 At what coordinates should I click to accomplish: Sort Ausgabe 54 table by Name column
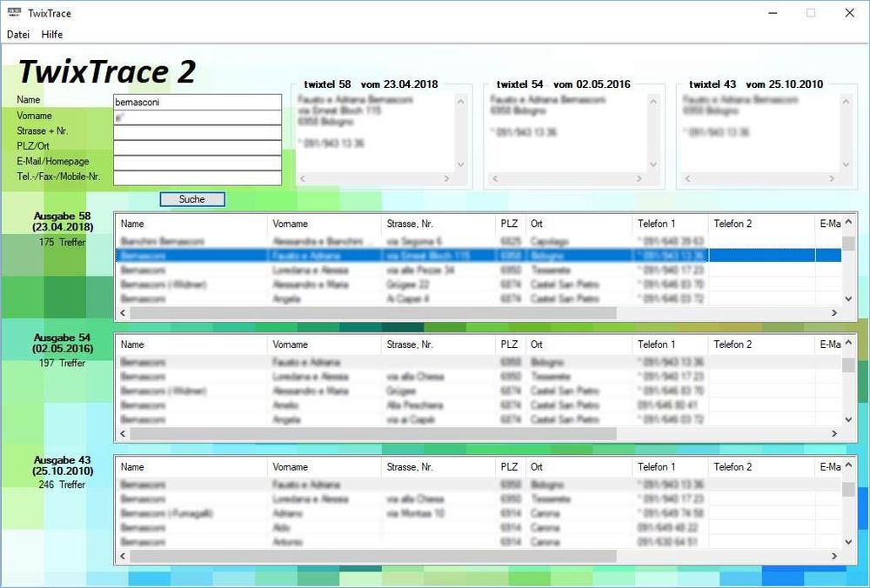point(191,345)
